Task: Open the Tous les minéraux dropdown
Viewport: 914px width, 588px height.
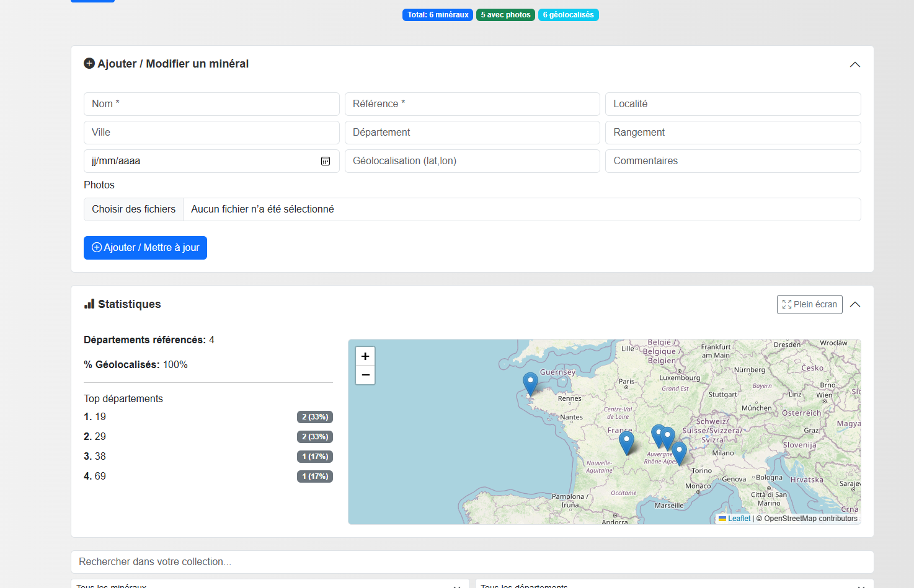Action: point(270,584)
